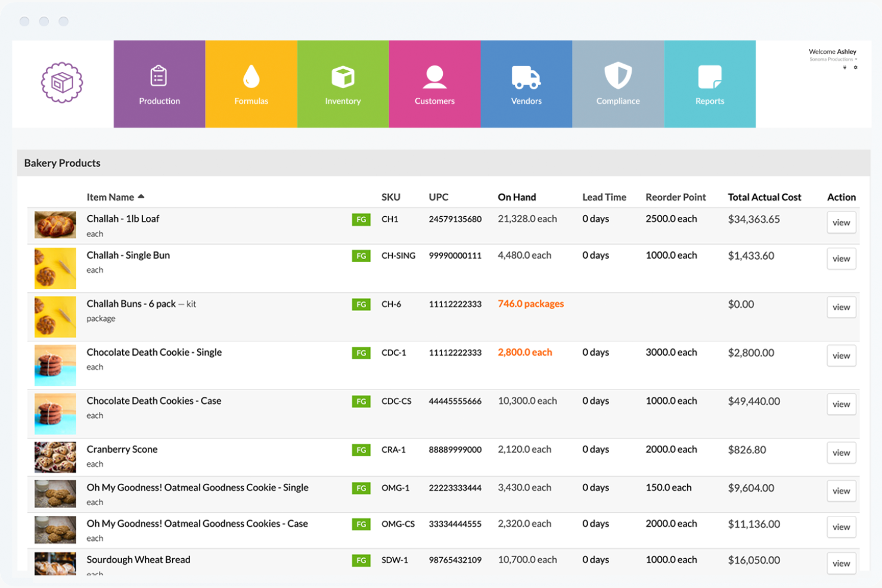The width and height of the screenshot is (882, 588).
Task: Click the Total Actual Cost column header
Action: point(765,197)
